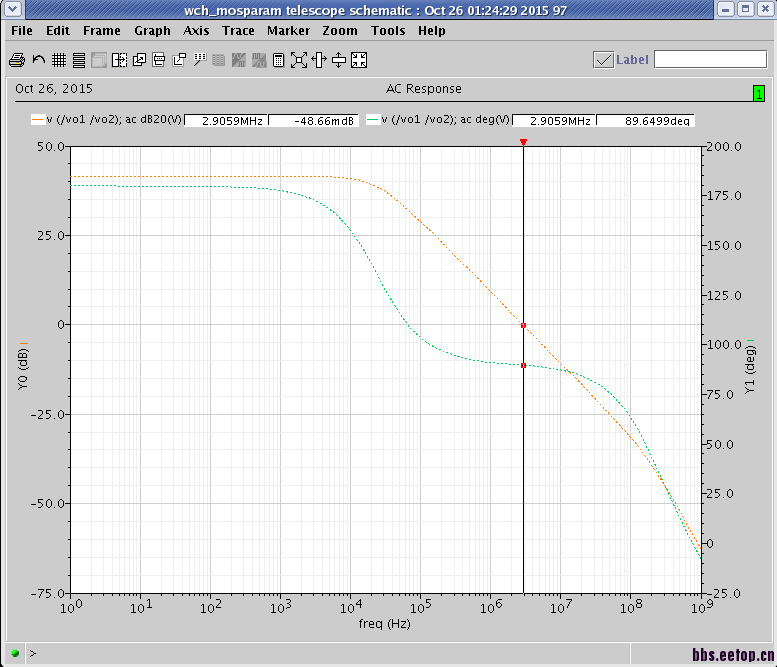Click the freq (Hz) x-axis label

coord(385,623)
